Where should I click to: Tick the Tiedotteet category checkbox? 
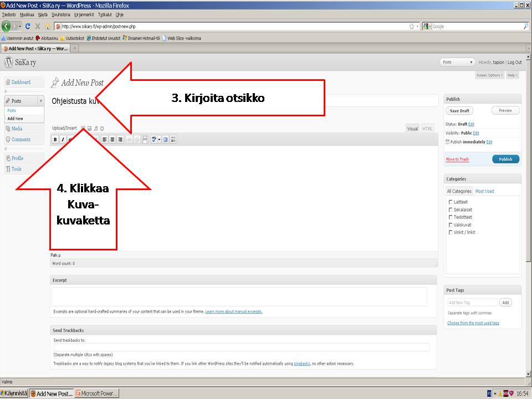[x=451, y=217]
